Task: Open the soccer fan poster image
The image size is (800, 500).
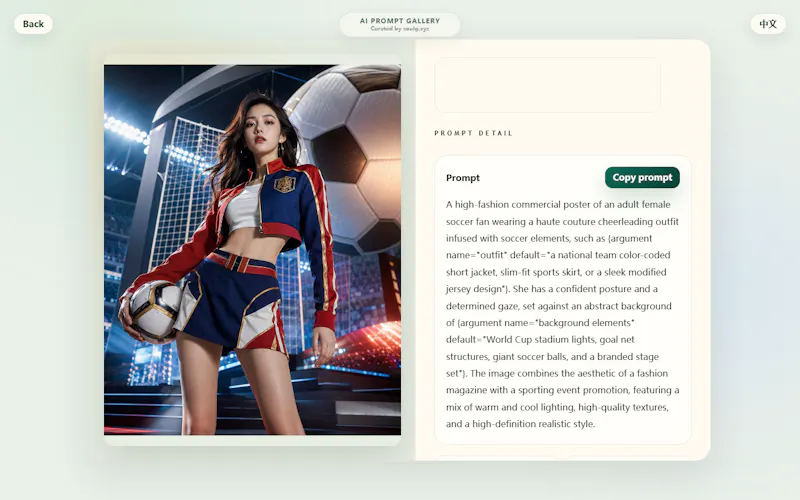Action: 252,249
